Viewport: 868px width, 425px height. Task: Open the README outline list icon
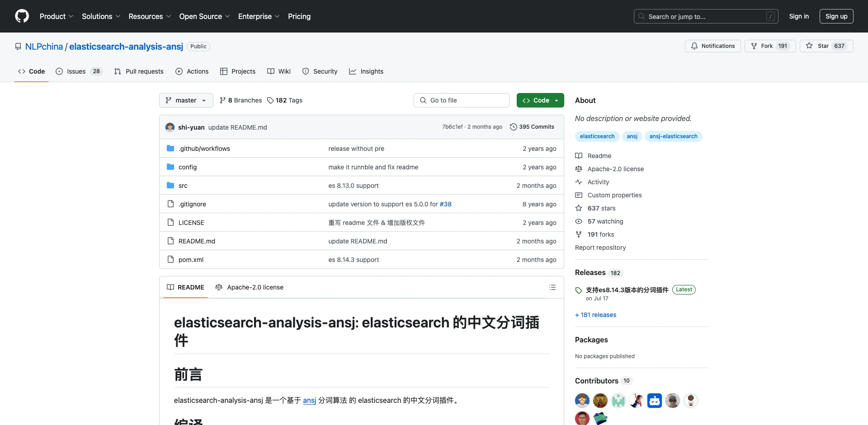[552, 287]
